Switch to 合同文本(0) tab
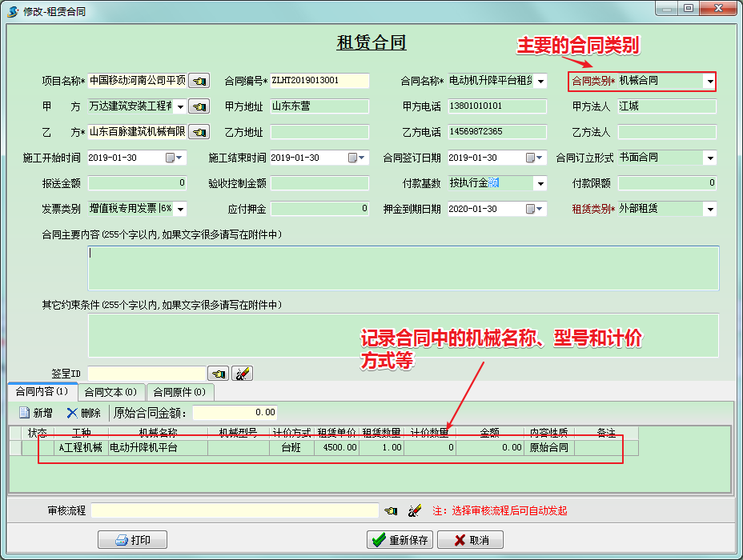 [x=110, y=392]
